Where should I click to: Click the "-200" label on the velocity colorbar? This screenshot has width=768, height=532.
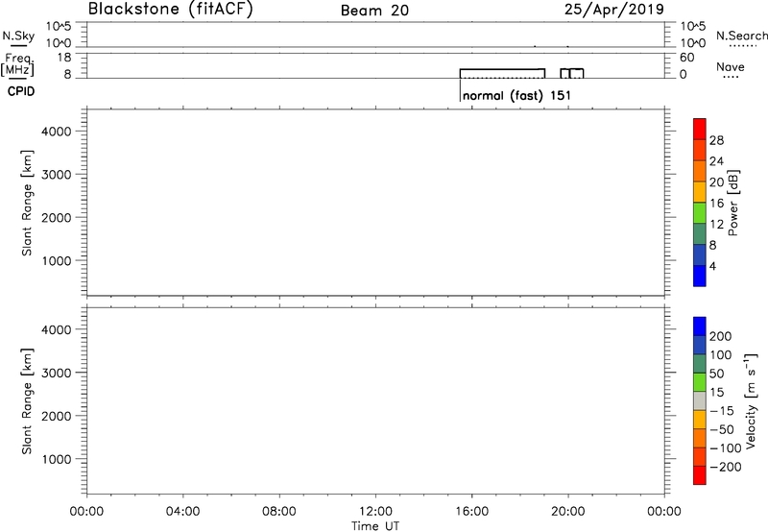tap(726, 467)
